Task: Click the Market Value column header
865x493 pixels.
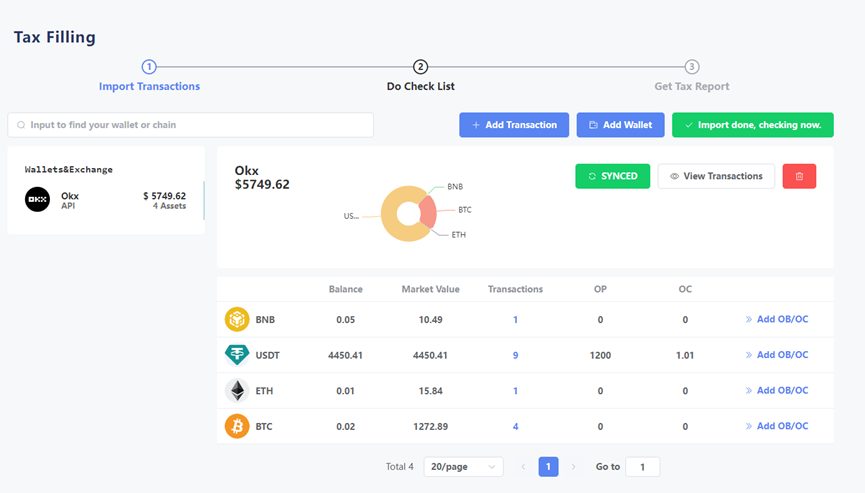Action: [430, 289]
